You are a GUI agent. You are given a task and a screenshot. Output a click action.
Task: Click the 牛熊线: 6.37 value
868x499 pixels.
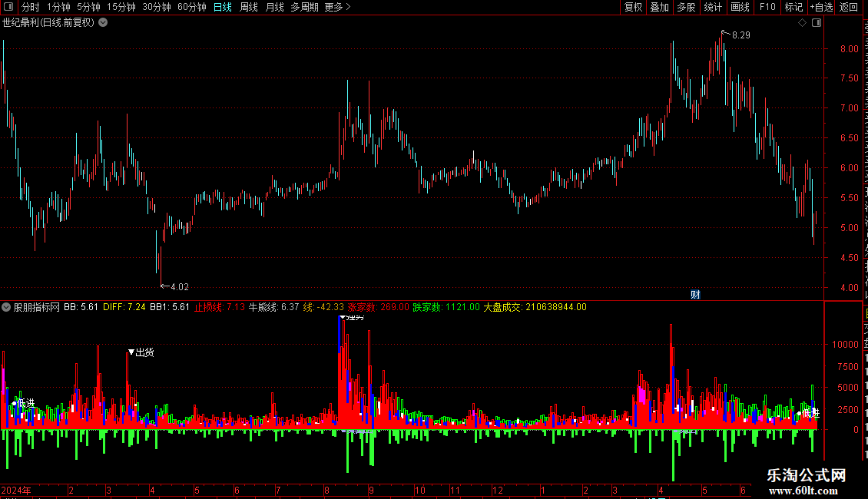[x=273, y=307]
